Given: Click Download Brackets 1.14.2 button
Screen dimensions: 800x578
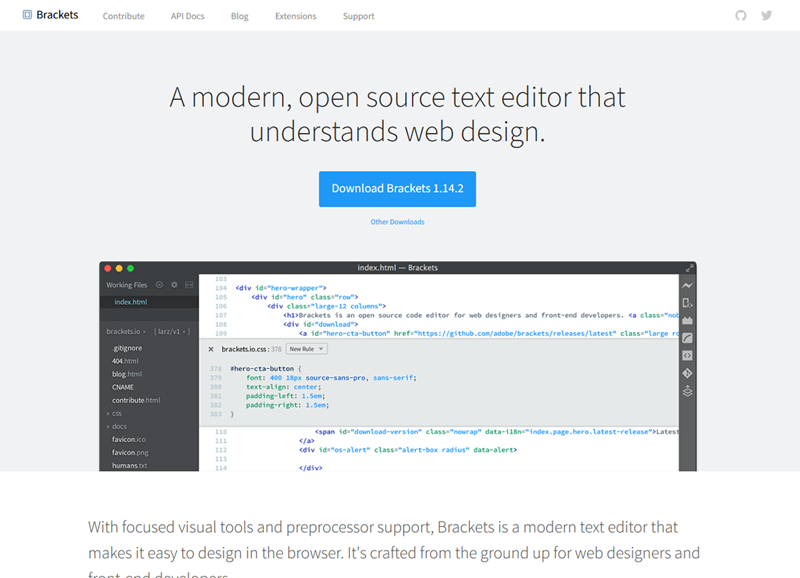Looking at the screenshot, I should pyautogui.click(x=397, y=189).
